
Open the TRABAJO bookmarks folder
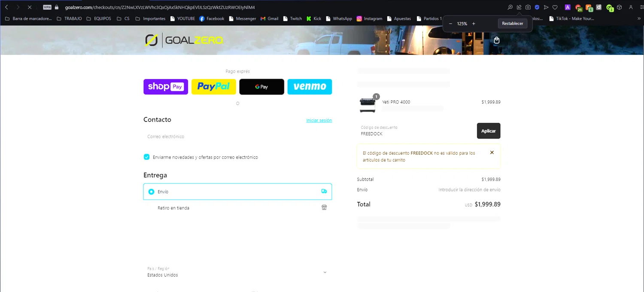click(69, 18)
